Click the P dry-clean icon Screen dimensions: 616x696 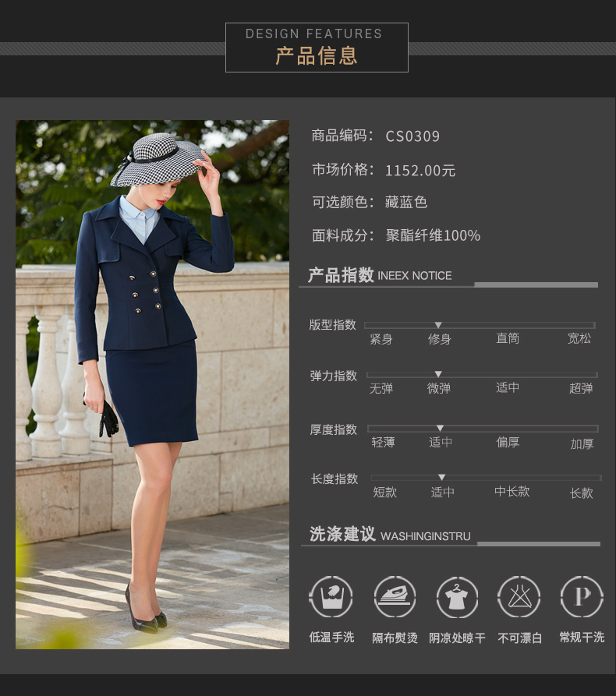pyautogui.click(x=582, y=597)
